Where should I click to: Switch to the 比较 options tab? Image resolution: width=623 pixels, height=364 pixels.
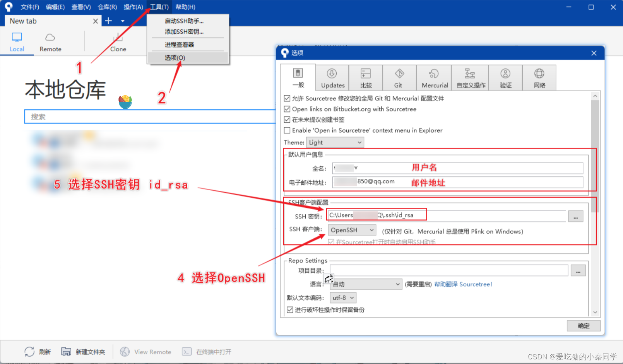pos(366,78)
